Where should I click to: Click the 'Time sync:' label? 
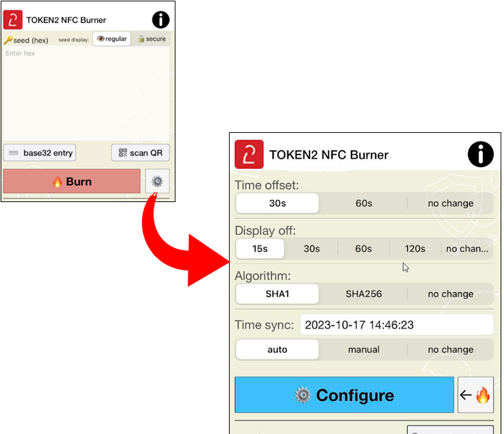[x=264, y=325]
